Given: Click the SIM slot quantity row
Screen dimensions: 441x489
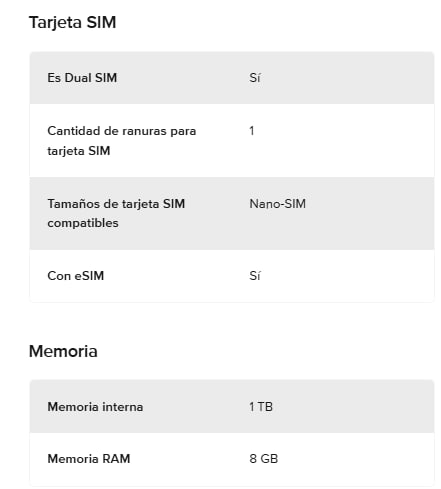Looking at the screenshot, I should tap(232, 140).
